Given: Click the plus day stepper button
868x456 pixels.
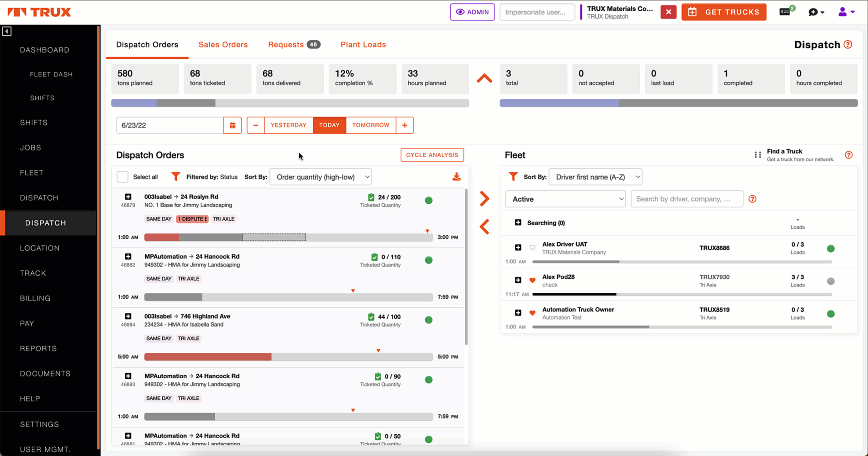Looking at the screenshot, I should click(405, 125).
